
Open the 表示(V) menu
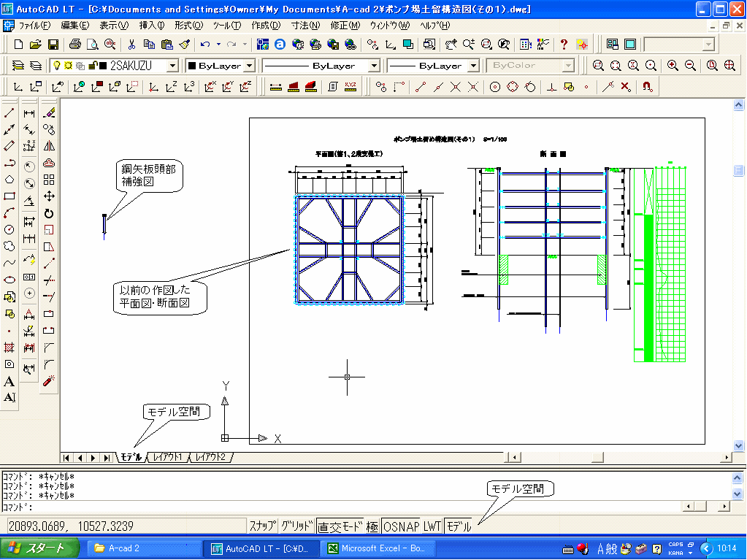pyautogui.click(x=114, y=26)
